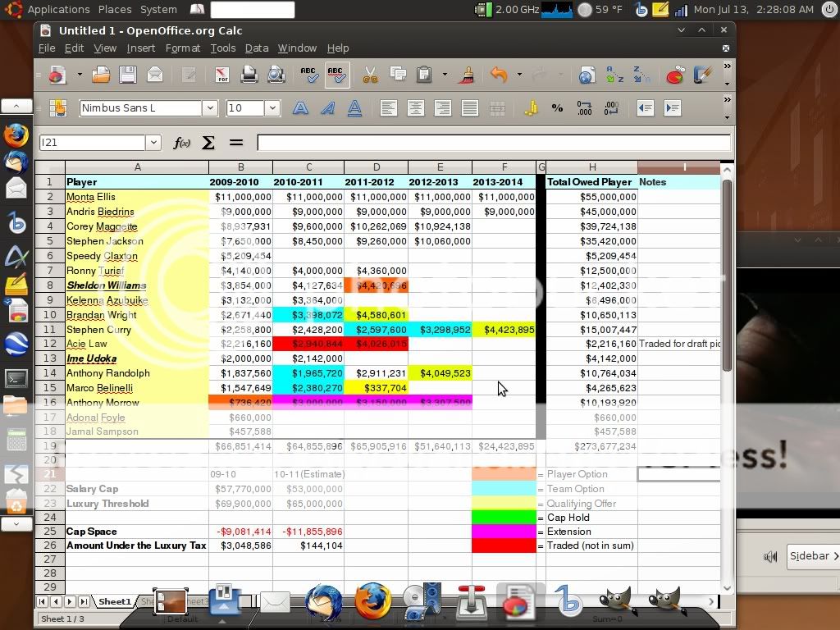Paste from the clipboard
The image size is (840, 630).
pyautogui.click(x=424, y=75)
